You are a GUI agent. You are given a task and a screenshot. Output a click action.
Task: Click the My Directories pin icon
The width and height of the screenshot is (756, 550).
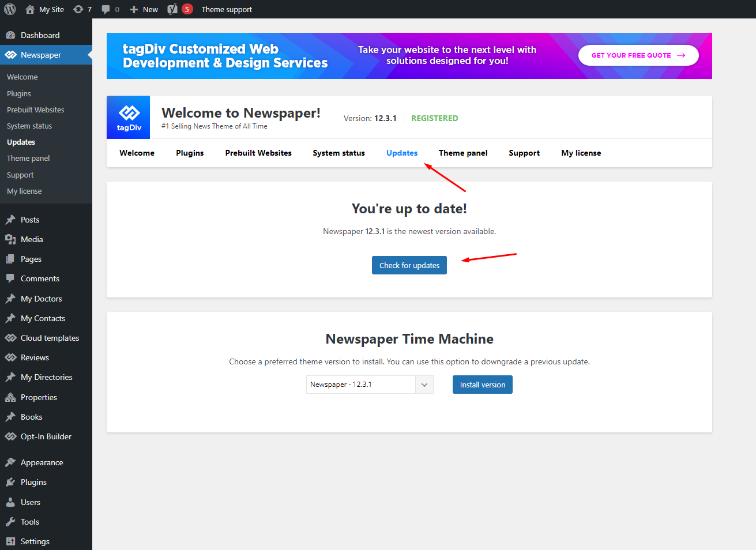[10, 377]
